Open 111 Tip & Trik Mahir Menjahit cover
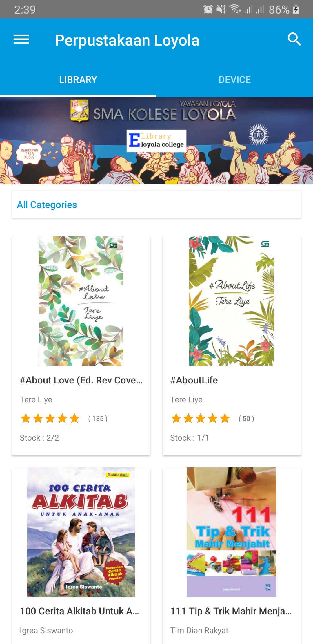The image size is (313, 644). click(232, 532)
